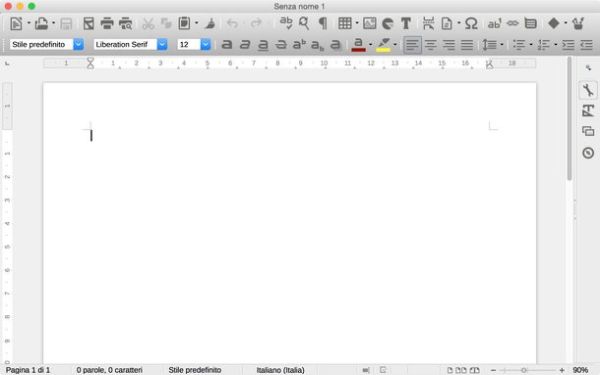Open the sidebar Gallery icon
Viewport: 600px width, 375px height.
tap(588, 131)
